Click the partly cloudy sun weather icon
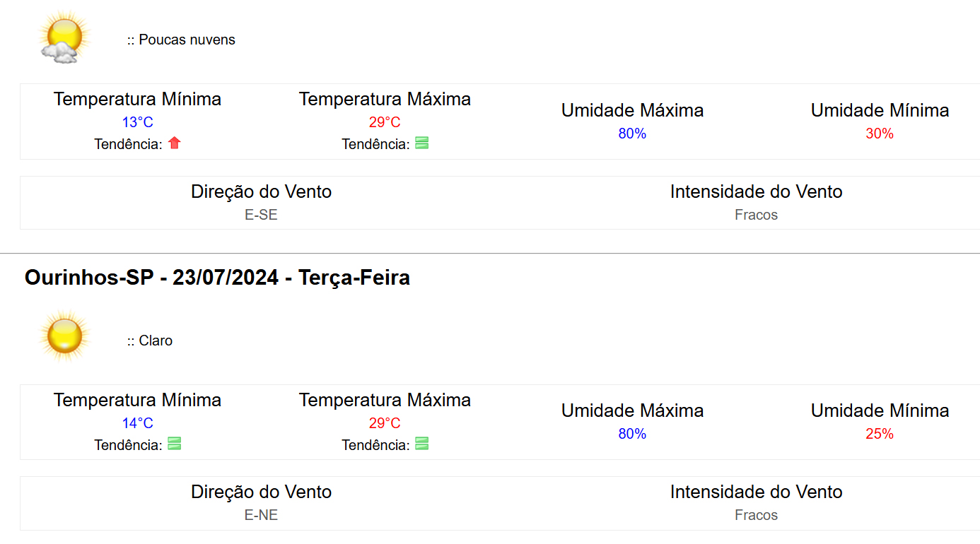This screenshot has height=544, width=980. click(64, 38)
